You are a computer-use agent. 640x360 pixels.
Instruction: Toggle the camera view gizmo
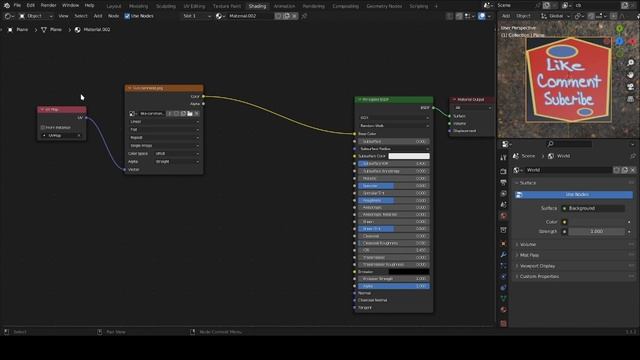click(x=631, y=87)
